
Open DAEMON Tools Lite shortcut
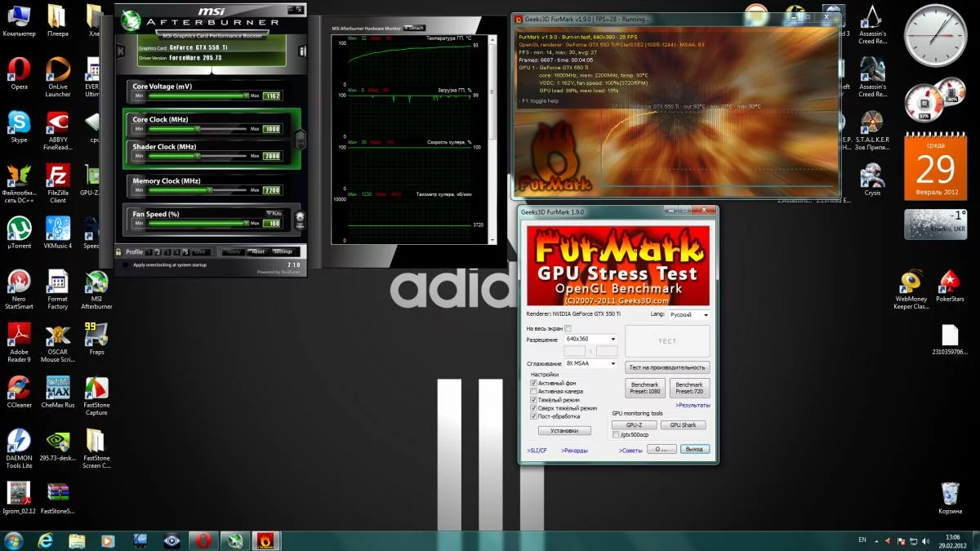click(19, 449)
